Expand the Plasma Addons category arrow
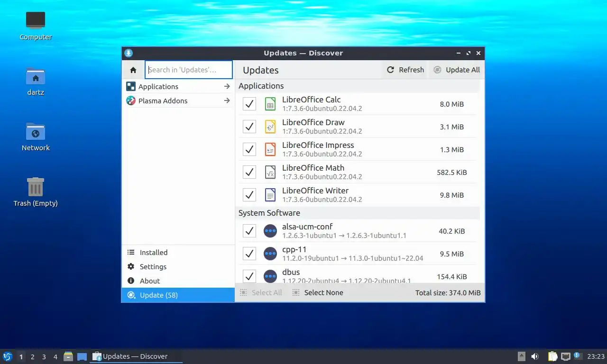This screenshot has height=364, width=607. click(x=227, y=101)
